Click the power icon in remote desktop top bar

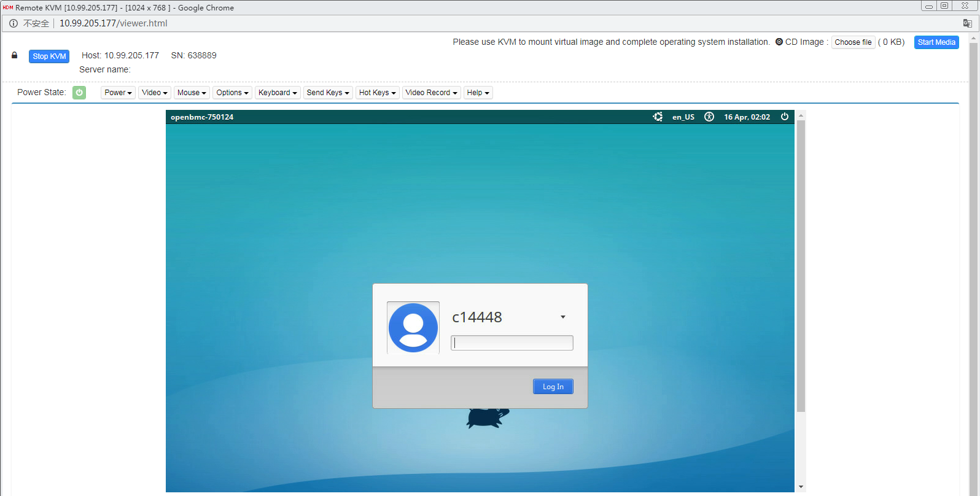pos(785,117)
